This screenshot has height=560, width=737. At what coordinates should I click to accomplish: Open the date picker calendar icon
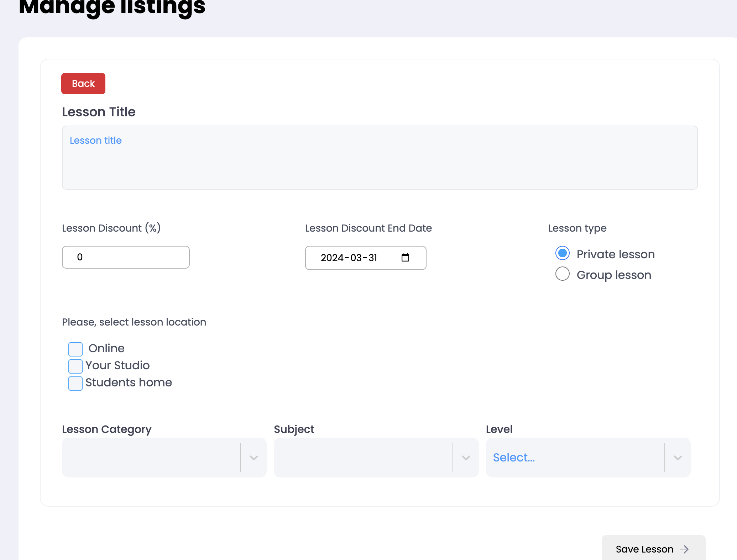tap(405, 258)
